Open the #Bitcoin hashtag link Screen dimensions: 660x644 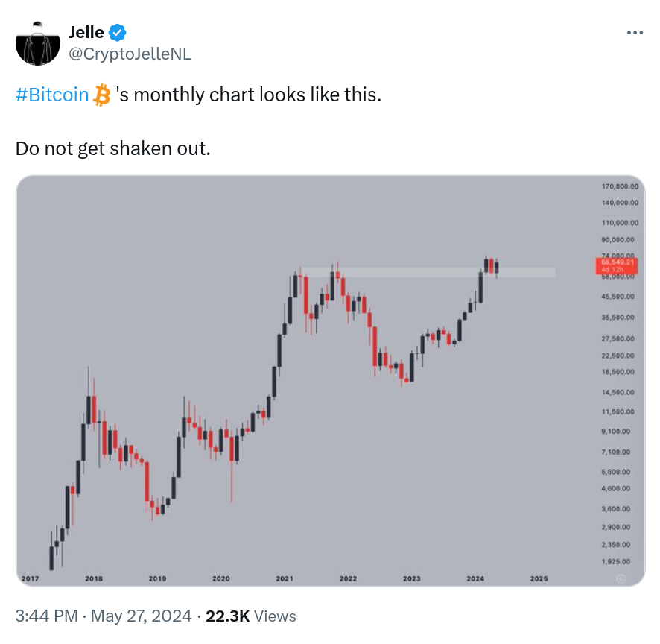(52, 95)
